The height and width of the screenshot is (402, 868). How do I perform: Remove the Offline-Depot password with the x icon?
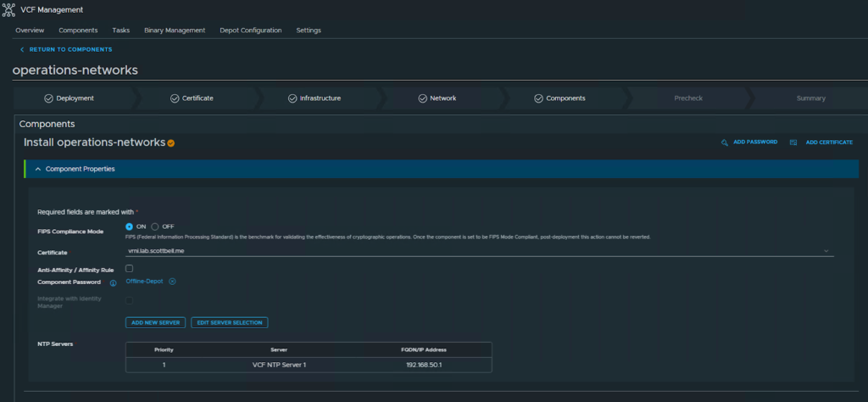172,282
